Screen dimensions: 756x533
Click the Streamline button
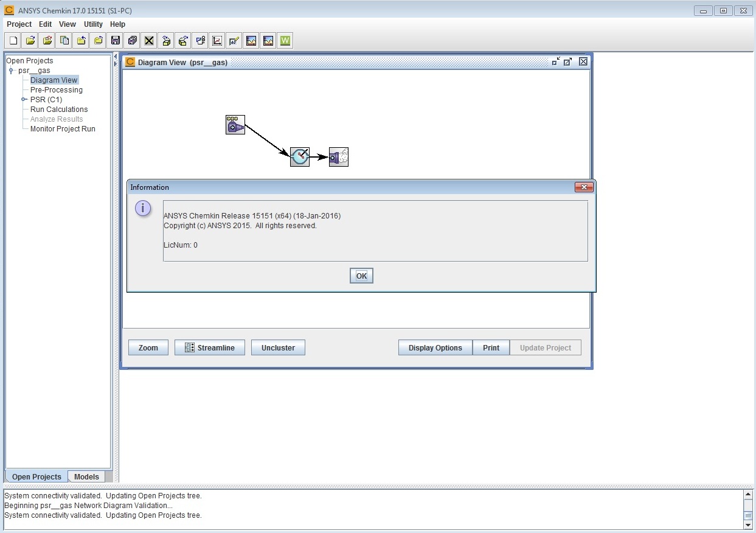click(210, 348)
